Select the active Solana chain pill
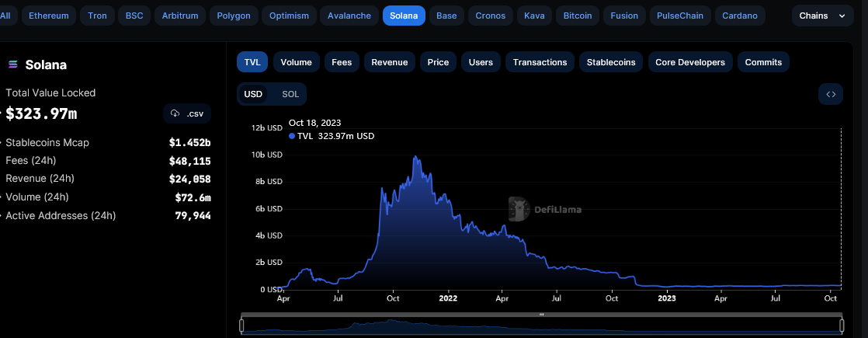Viewport: 868px width, 338px height. [x=404, y=16]
